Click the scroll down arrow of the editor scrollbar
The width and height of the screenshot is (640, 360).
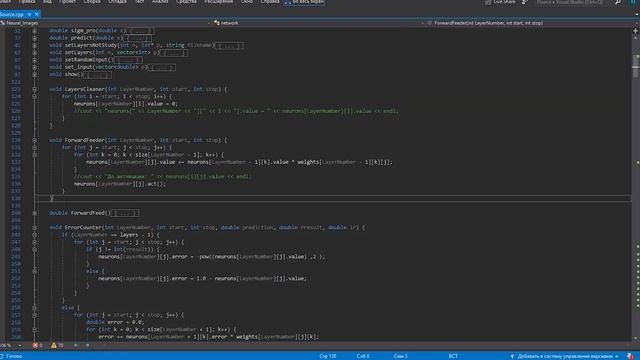(636, 338)
